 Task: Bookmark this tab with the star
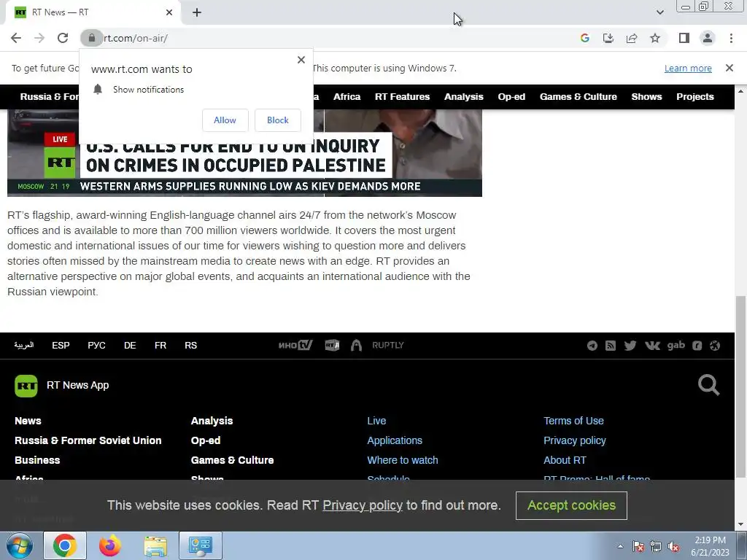(x=655, y=38)
